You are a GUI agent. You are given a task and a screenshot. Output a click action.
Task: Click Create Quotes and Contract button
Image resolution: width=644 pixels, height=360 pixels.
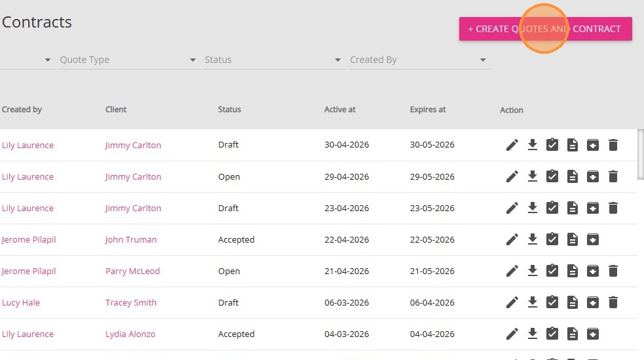coord(545,29)
